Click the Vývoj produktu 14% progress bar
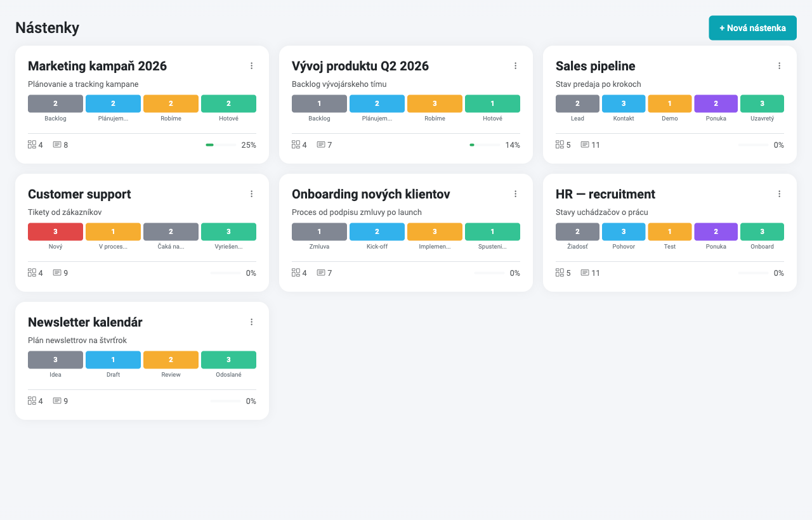The width and height of the screenshot is (812, 520). (x=485, y=145)
